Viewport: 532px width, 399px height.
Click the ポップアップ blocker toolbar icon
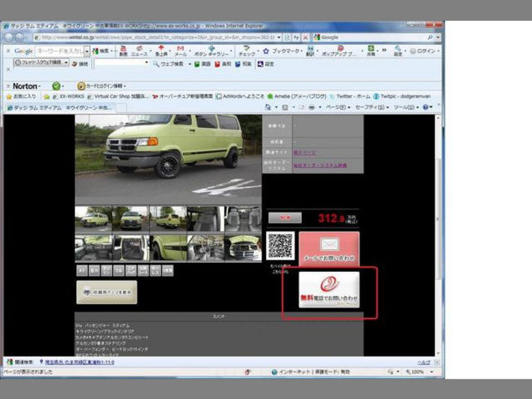(339, 51)
